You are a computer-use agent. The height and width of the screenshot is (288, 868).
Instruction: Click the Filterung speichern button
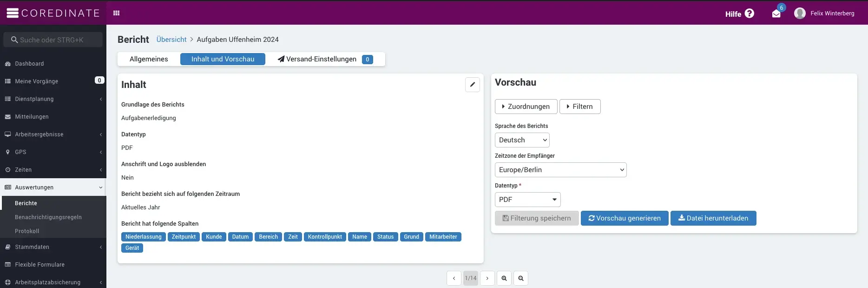pyautogui.click(x=537, y=218)
